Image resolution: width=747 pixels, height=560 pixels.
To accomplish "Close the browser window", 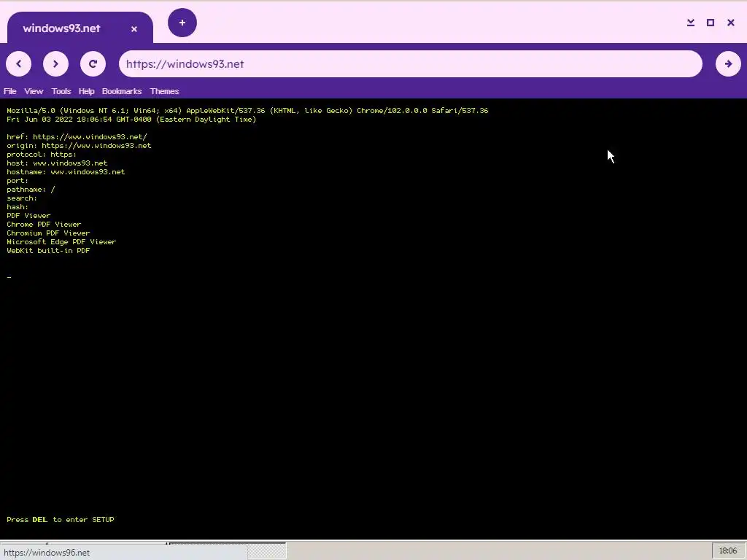I will 731,23.
